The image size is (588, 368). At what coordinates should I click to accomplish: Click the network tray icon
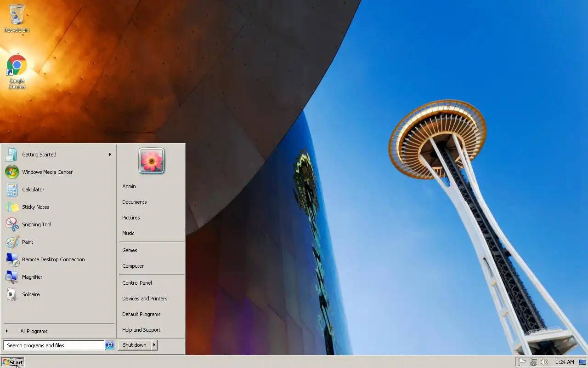(533, 362)
